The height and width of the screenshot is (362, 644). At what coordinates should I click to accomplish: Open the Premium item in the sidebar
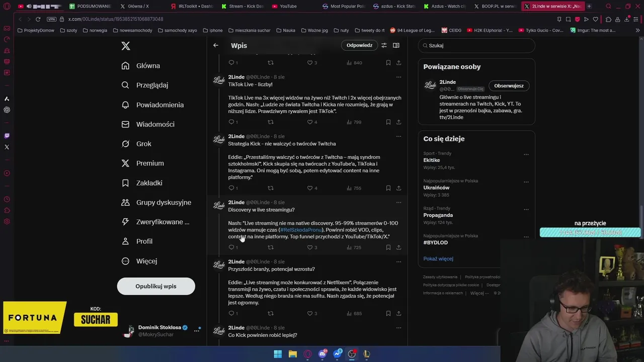143,163
